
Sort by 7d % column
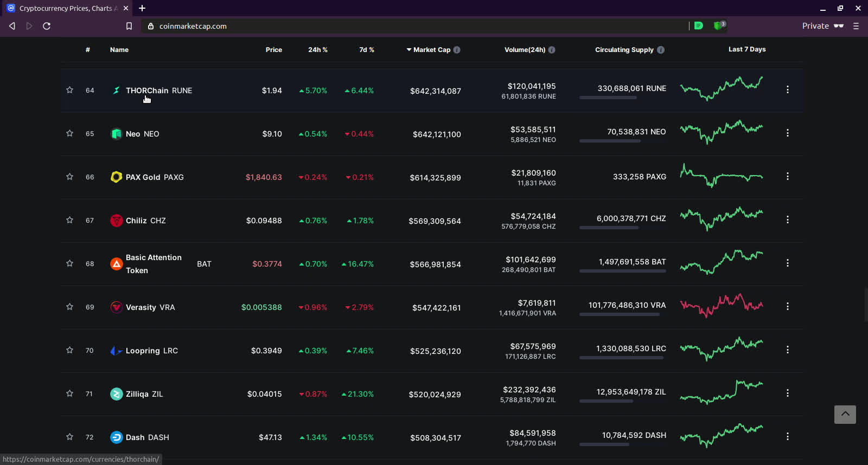pos(367,50)
